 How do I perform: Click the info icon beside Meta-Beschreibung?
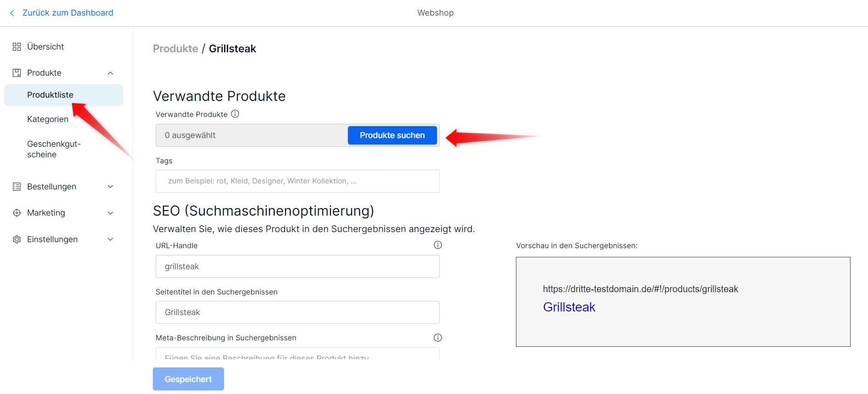click(437, 338)
